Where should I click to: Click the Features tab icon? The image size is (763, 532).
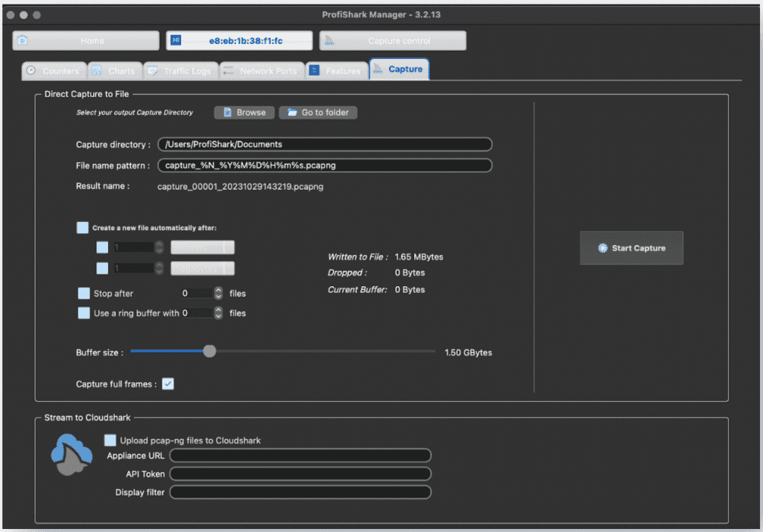coord(314,71)
